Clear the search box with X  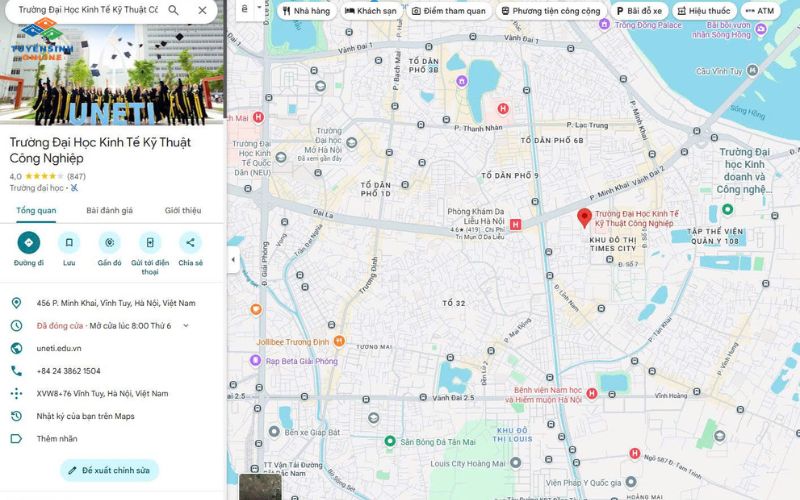[x=202, y=10]
